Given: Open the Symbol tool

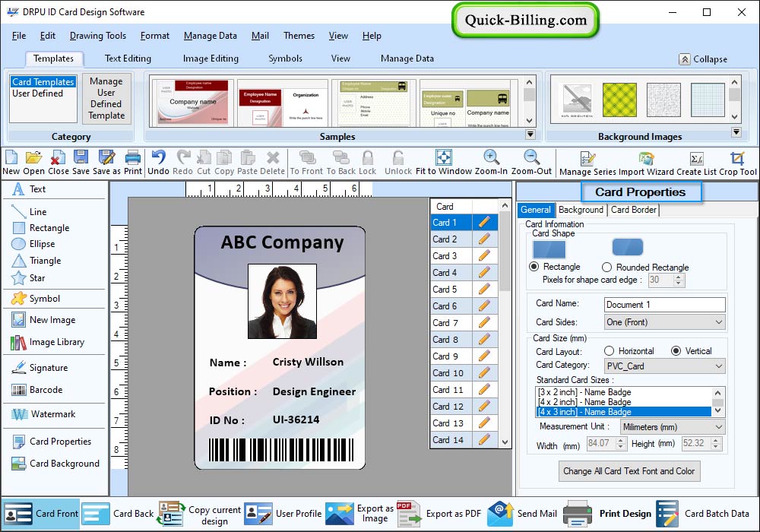Looking at the screenshot, I should pos(36,299).
